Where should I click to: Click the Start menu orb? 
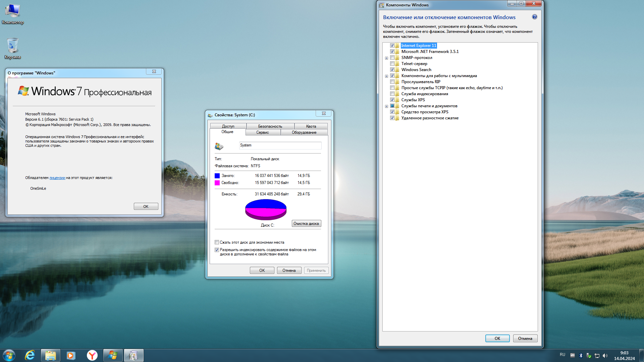click(x=9, y=355)
